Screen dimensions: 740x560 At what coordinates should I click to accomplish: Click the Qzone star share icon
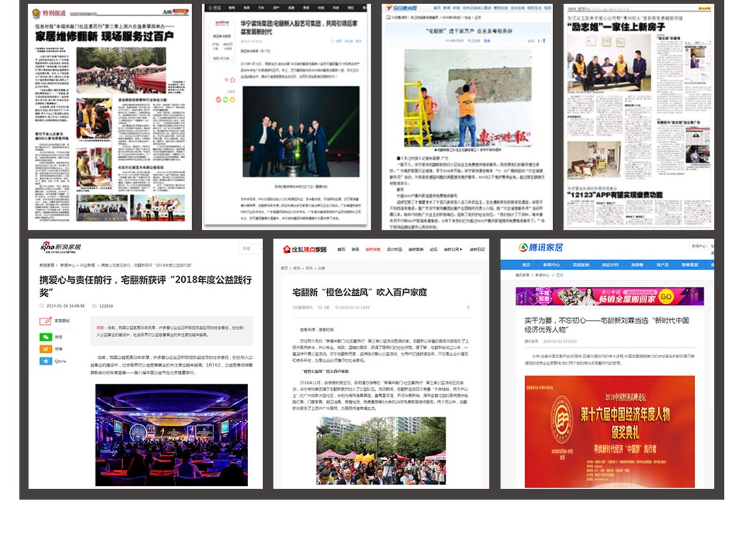(x=45, y=361)
